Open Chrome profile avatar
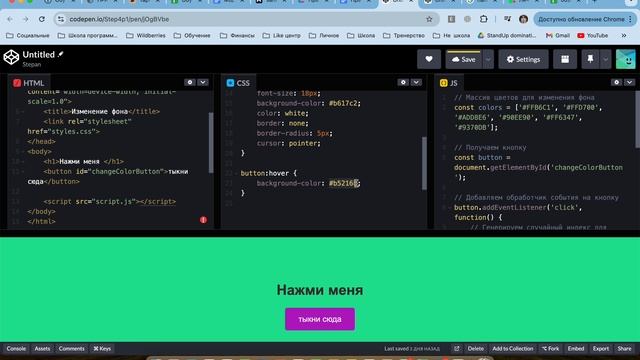This screenshot has height=360, width=640. coord(523,19)
